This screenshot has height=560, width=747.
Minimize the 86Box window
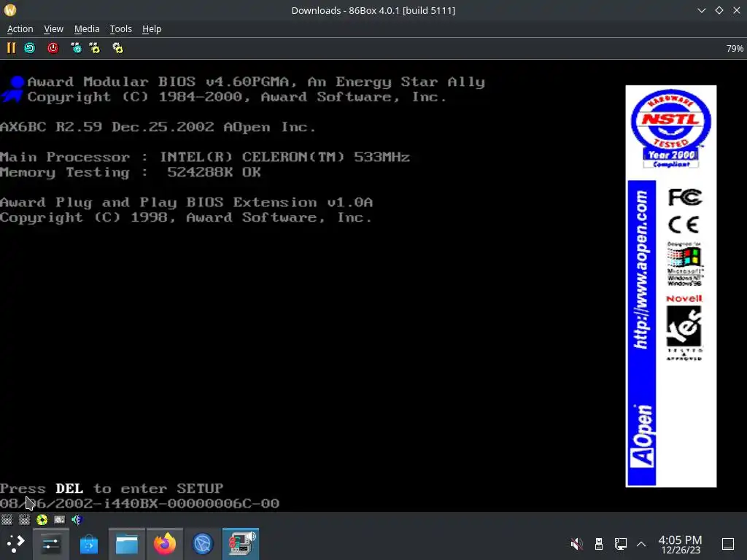(701, 10)
